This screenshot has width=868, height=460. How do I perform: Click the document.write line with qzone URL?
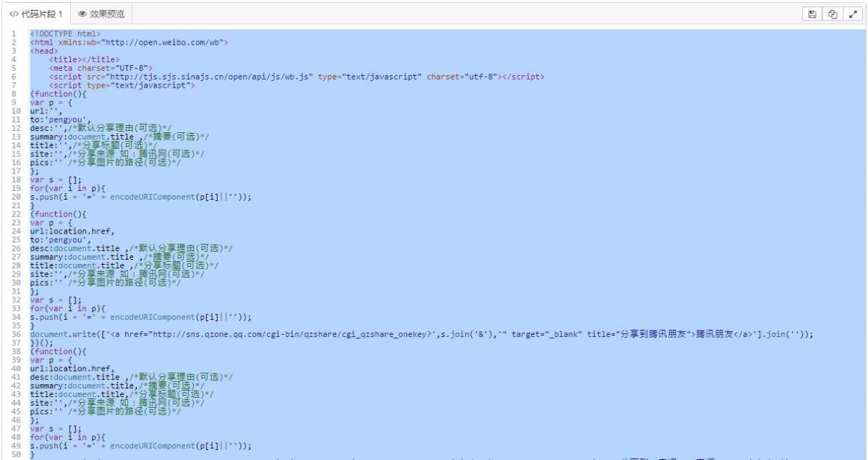pos(422,333)
